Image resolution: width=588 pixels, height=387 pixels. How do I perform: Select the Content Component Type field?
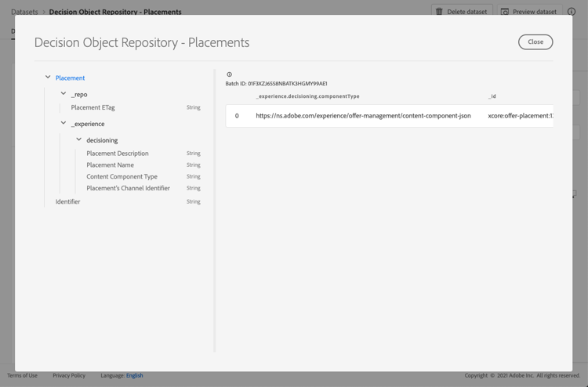tap(122, 177)
